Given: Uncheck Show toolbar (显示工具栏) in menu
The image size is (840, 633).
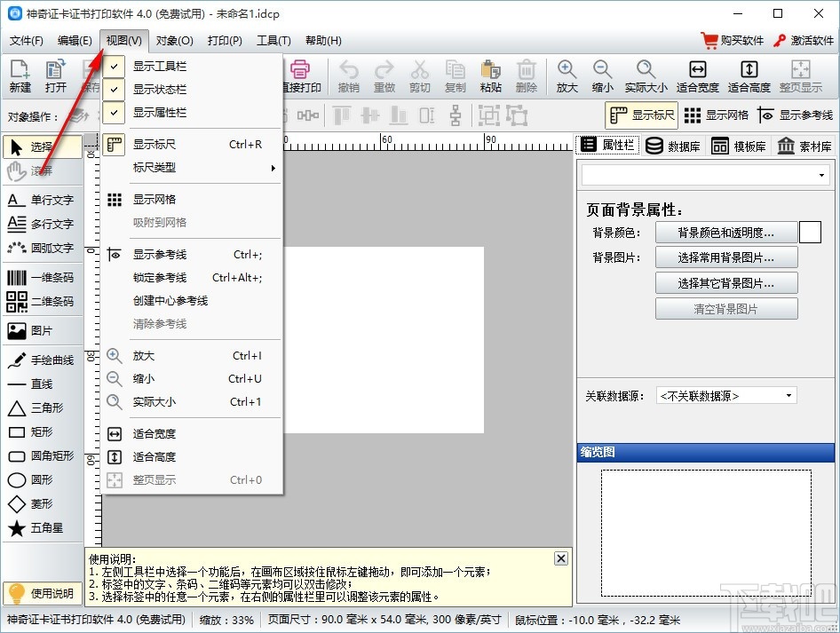Looking at the screenshot, I should point(192,67).
